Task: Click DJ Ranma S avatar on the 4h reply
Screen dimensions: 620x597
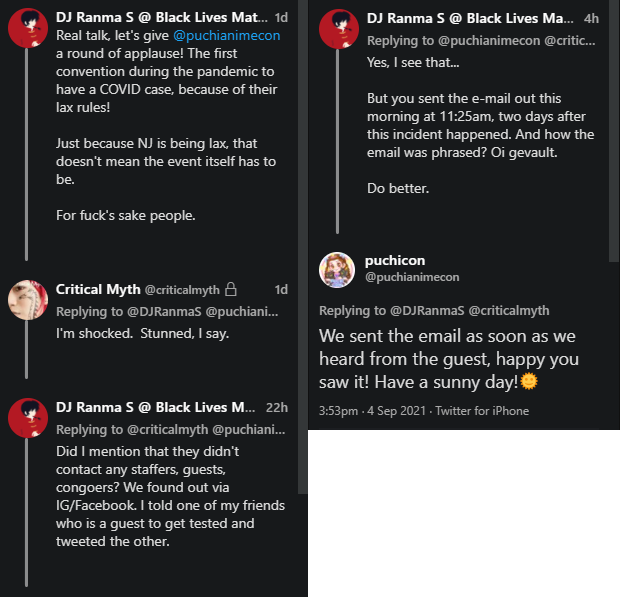Action: [338, 28]
